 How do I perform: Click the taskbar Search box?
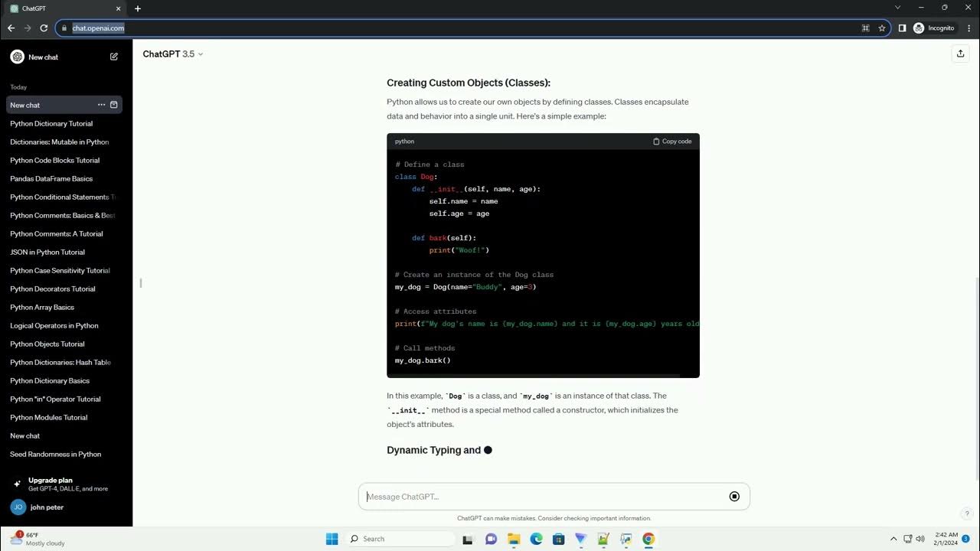(400, 539)
